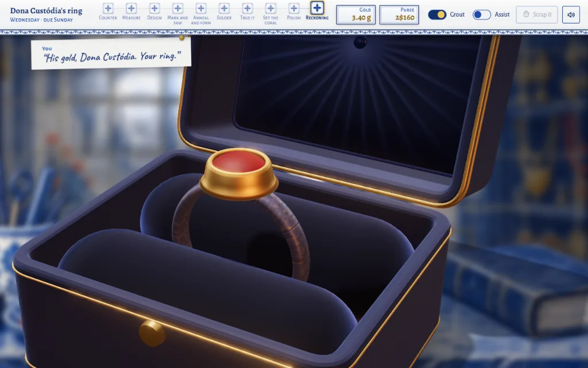Enable the Assist toggle

click(x=482, y=14)
